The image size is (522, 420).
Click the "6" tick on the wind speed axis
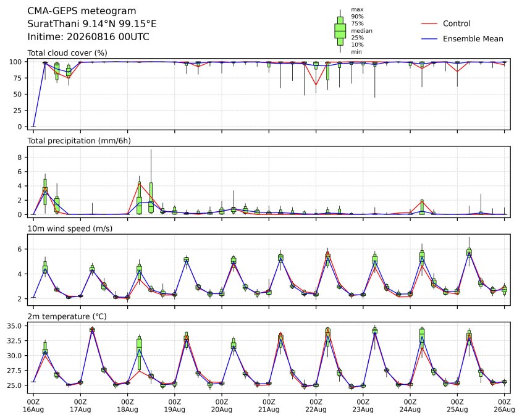coord(20,250)
